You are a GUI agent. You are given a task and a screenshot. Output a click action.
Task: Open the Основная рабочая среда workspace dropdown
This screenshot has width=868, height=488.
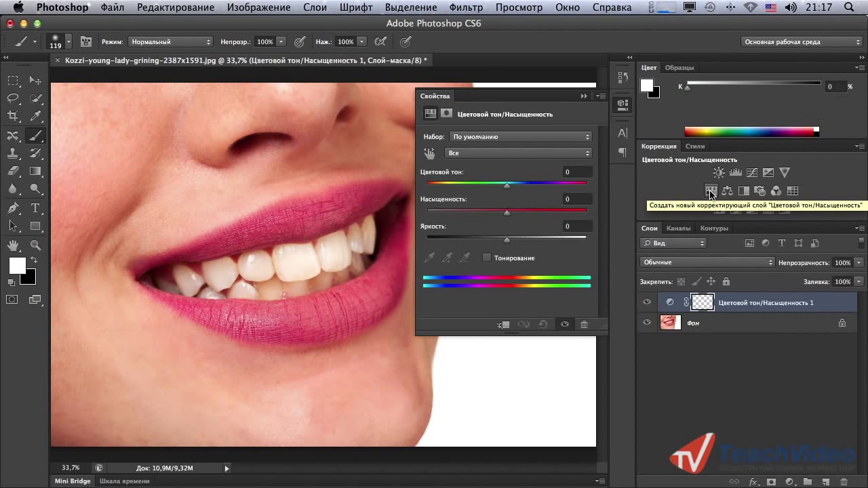(x=802, y=42)
